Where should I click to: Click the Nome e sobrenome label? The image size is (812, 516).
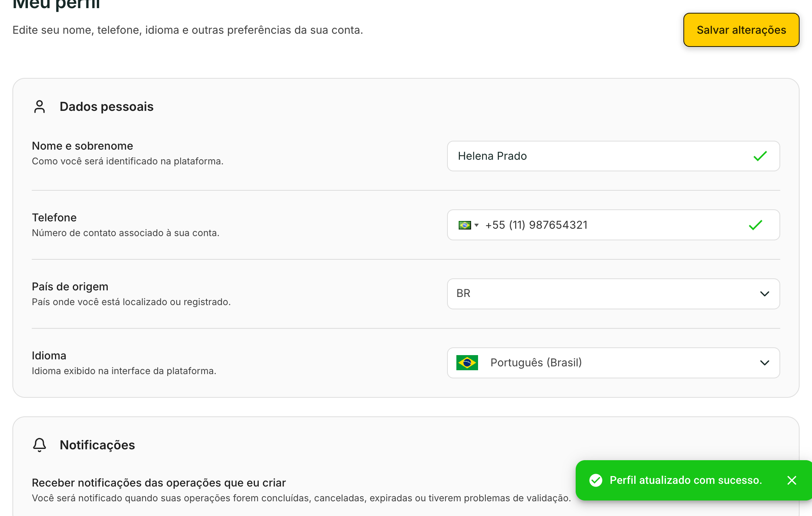[x=83, y=146]
